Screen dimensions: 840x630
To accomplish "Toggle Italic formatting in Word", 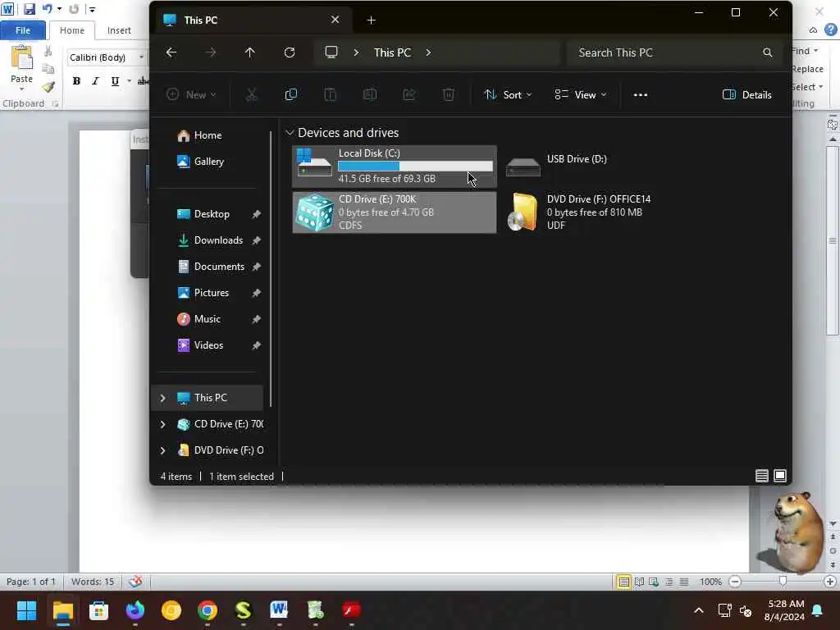I will point(95,81).
